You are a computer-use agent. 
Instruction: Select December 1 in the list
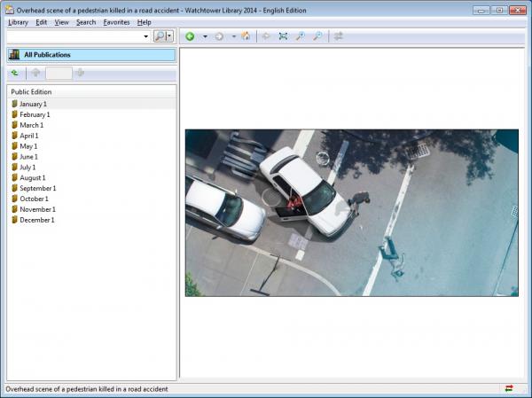click(36, 220)
